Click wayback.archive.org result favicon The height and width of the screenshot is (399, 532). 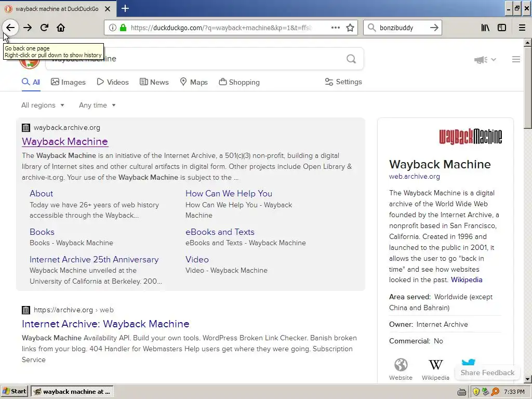coord(26,128)
